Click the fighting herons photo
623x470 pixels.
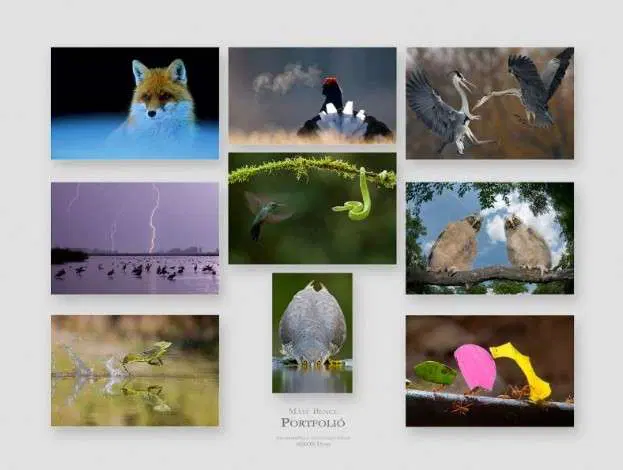point(490,103)
